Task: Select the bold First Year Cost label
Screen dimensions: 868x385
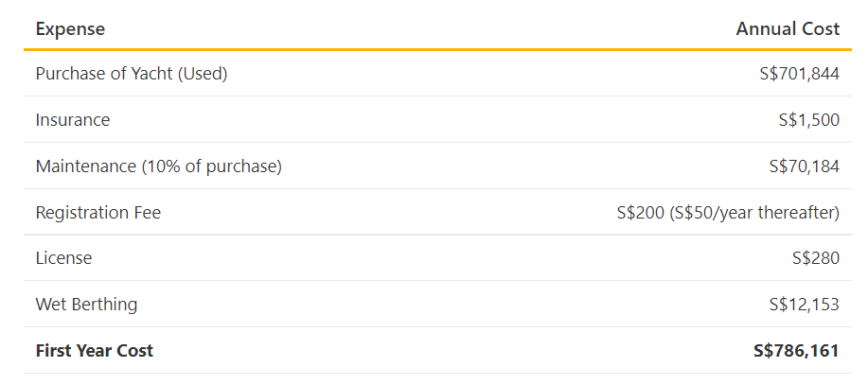Action: pos(95,351)
